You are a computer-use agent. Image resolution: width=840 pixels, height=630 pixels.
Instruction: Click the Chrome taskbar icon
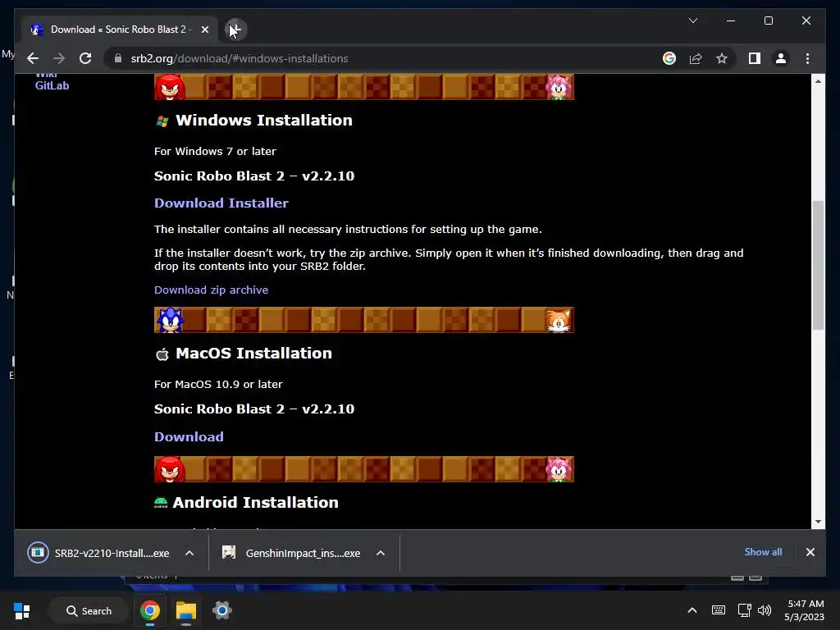150,610
